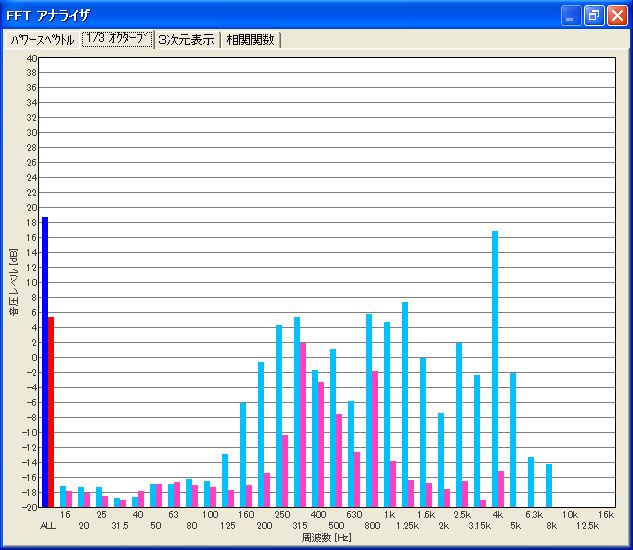Open the 3次元表示 tab
Image resolution: width=633 pixels, height=550 pixels.
[187, 40]
